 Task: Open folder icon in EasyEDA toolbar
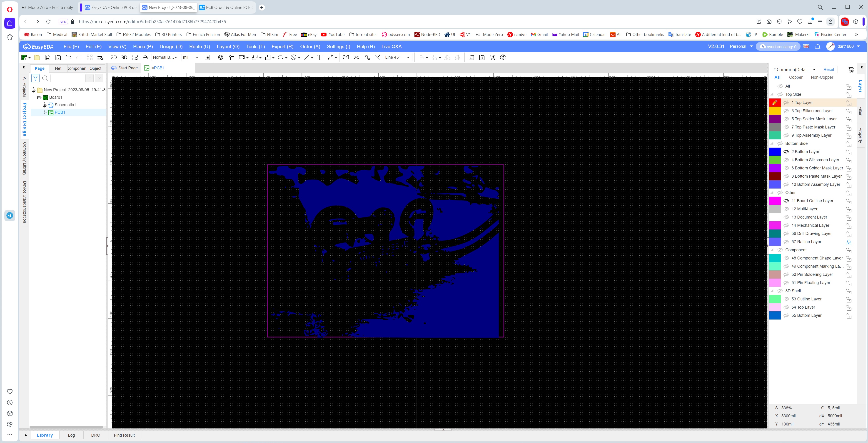pos(37,58)
